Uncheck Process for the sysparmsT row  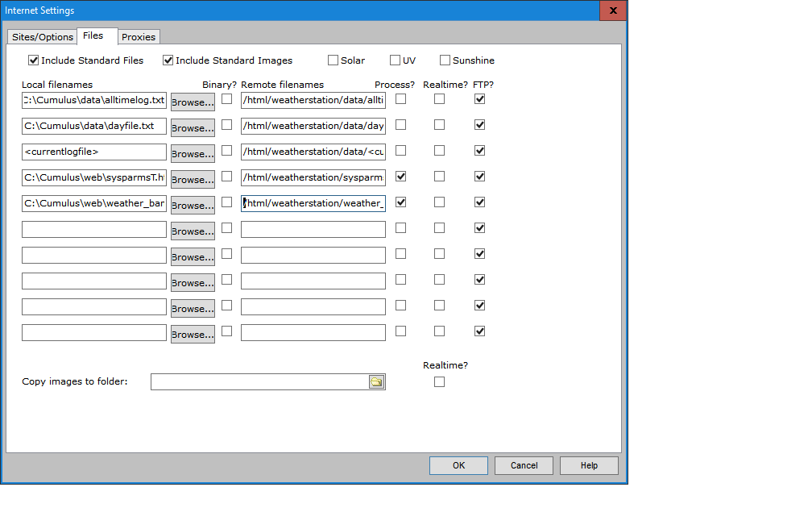tap(401, 177)
